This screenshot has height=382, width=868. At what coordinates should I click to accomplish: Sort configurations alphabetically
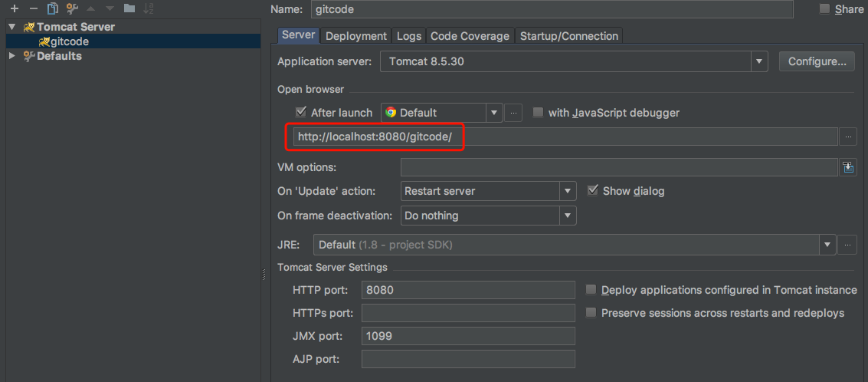(149, 8)
